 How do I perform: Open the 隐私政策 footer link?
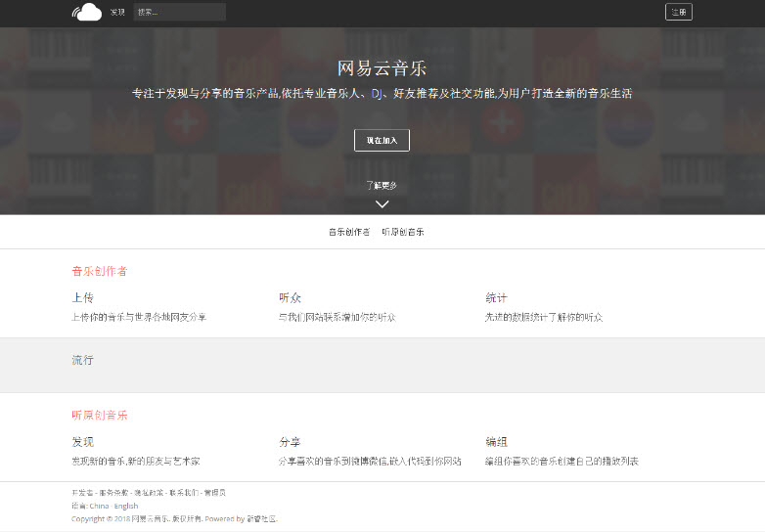[x=149, y=493]
